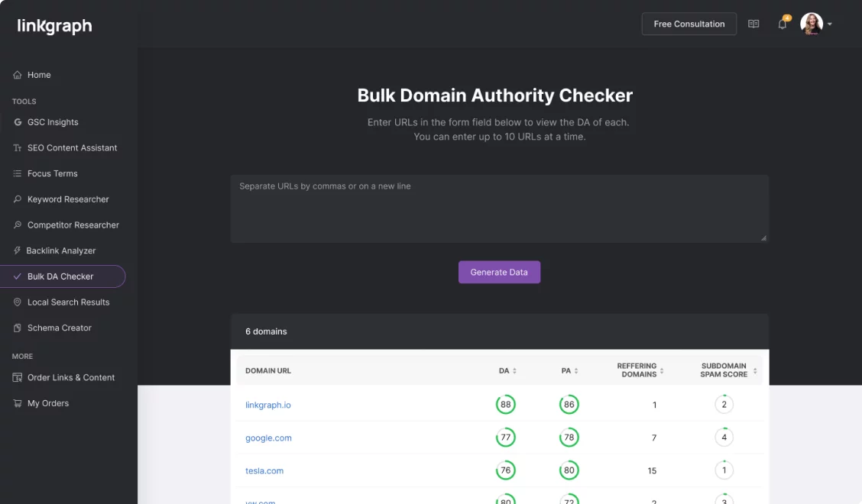Click tesla.com PA score 80 gauge
Screen dimensions: 862x504
click(x=569, y=470)
